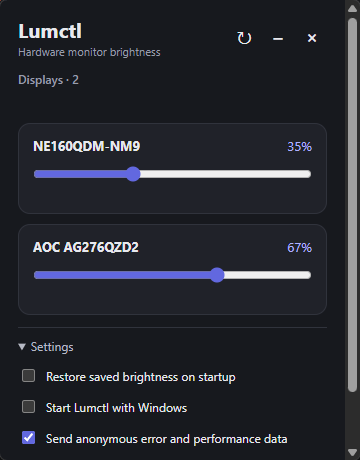Close Lumctl with the X icon

(312, 38)
